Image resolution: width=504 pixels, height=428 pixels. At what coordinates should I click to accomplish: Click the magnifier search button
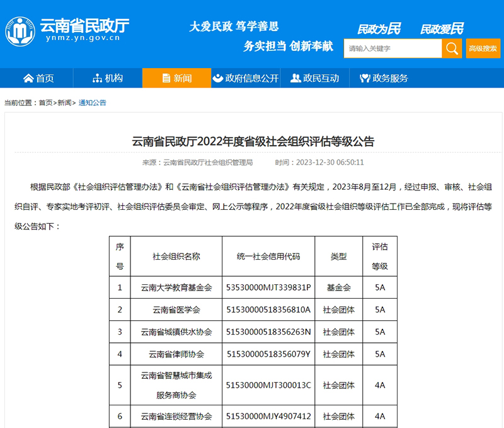(452, 49)
